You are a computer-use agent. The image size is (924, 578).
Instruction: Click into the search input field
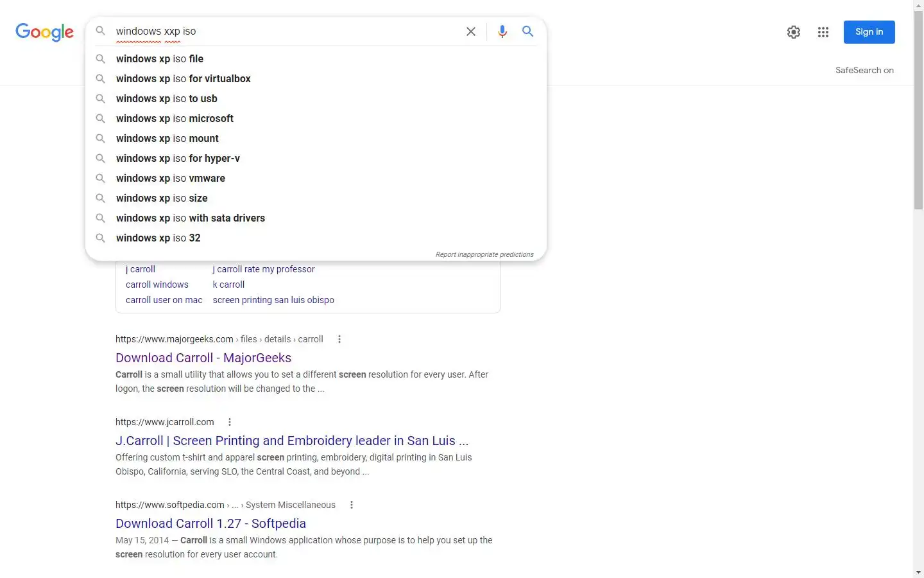coord(286,31)
